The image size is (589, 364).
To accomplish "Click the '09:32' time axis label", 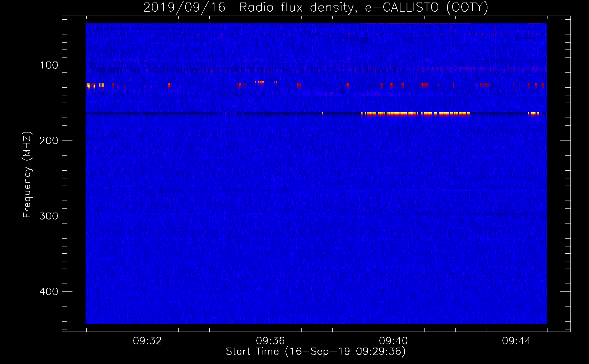I will point(147,341).
